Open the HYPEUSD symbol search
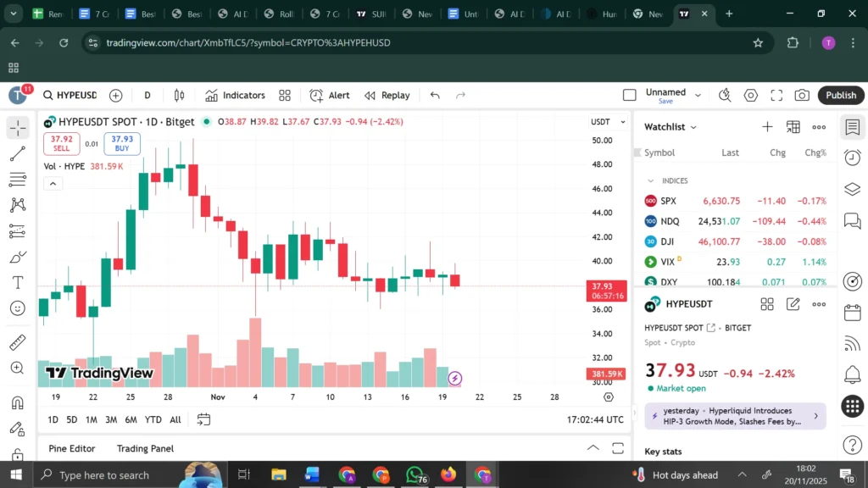Image resolution: width=868 pixels, height=488 pixels. click(70, 95)
